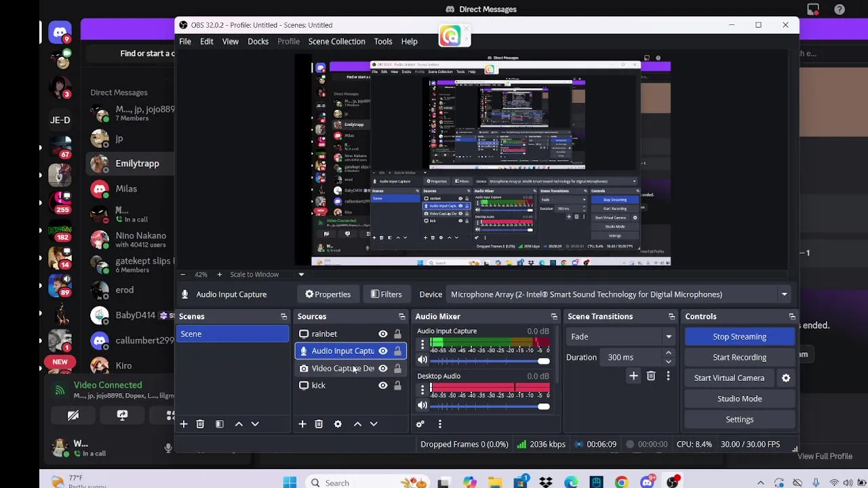Image resolution: width=868 pixels, height=488 pixels.
Task: Open the View menu
Action: 230,41
